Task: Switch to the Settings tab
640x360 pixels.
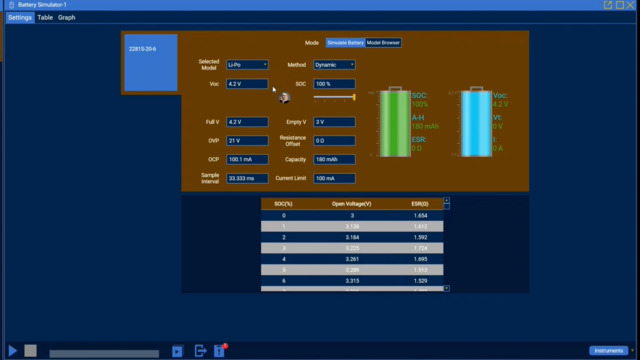Action: coord(20,18)
